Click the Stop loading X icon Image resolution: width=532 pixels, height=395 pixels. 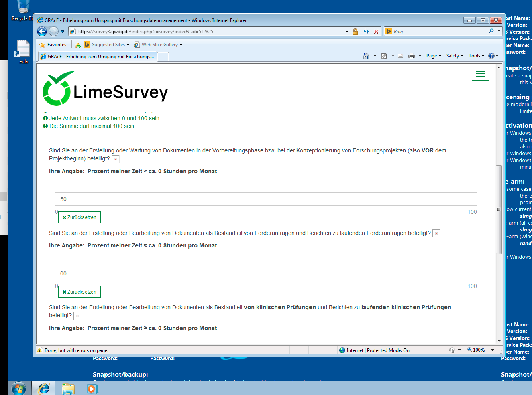[x=376, y=31]
